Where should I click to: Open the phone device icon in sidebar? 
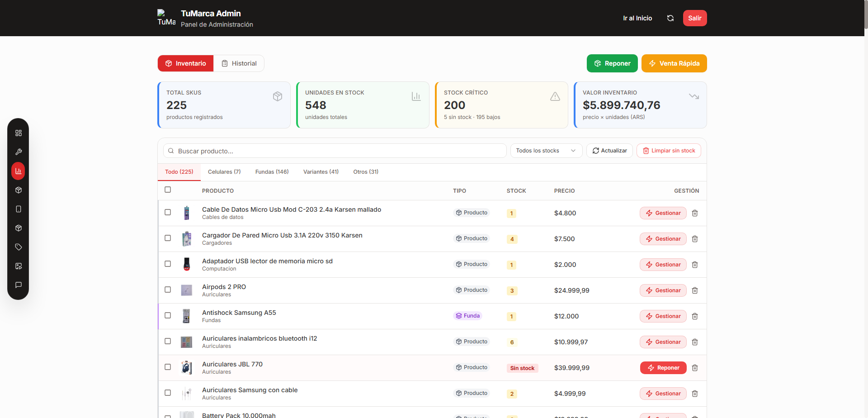[x=19, y=209]
